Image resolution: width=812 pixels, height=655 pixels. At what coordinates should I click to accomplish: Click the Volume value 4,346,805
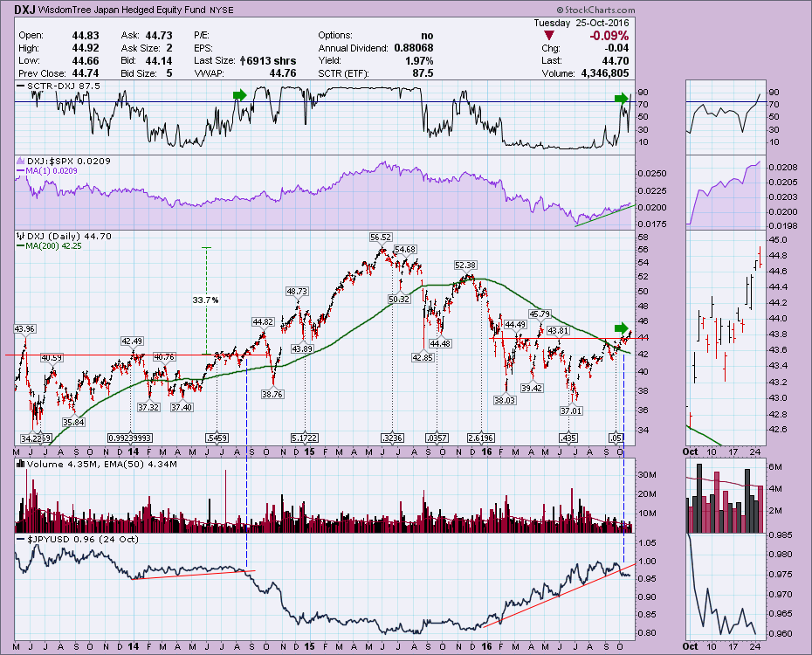click(605, 73)
